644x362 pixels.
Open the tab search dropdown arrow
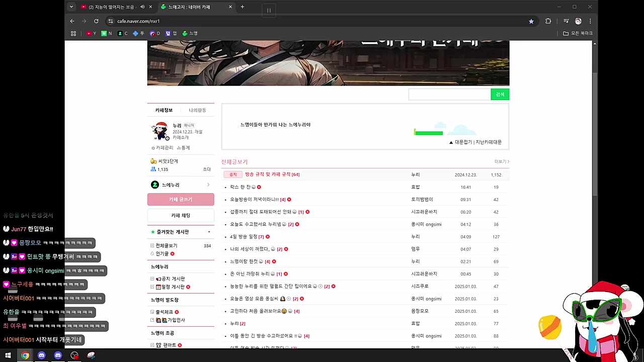(71, 7)
